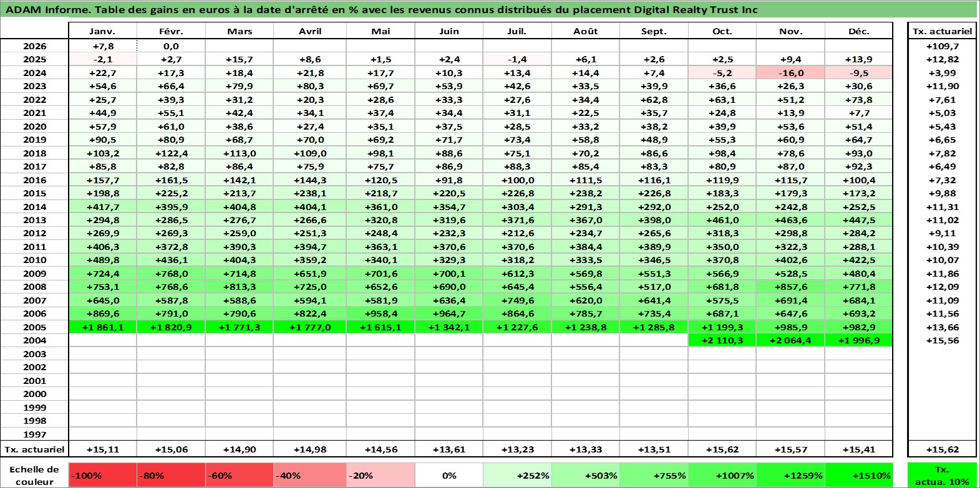Select the Févr. column header
Viewport: 980px width, 488px height.
(x=171, y=31)
